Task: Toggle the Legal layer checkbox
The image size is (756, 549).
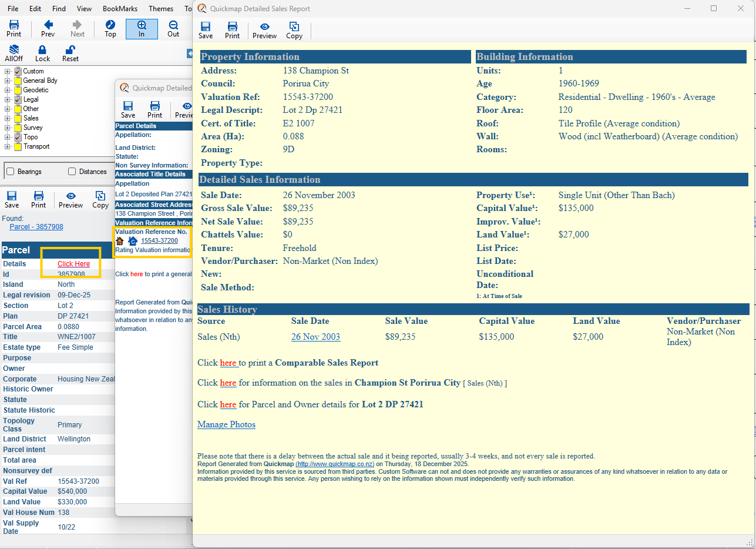Action: coord(18,99)
